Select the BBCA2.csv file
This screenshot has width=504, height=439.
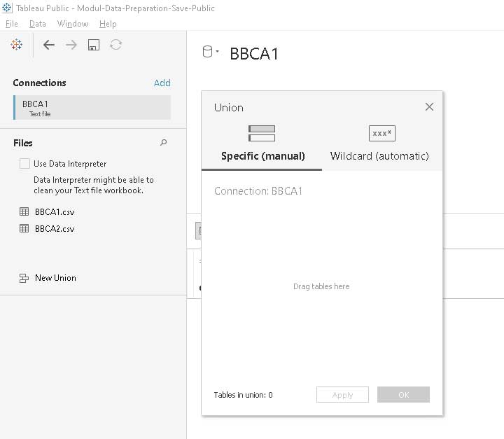55,229
